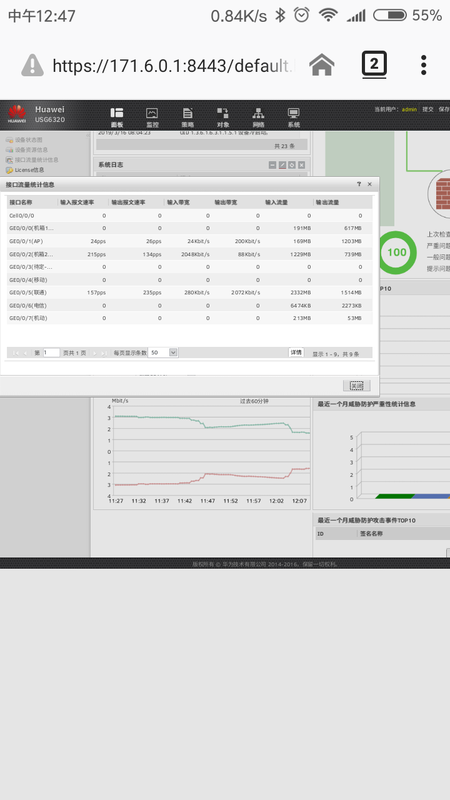This screenshot has height=800, width=450.
Task: Click the 2332MB input traffic value
Action: coord(300,292)
